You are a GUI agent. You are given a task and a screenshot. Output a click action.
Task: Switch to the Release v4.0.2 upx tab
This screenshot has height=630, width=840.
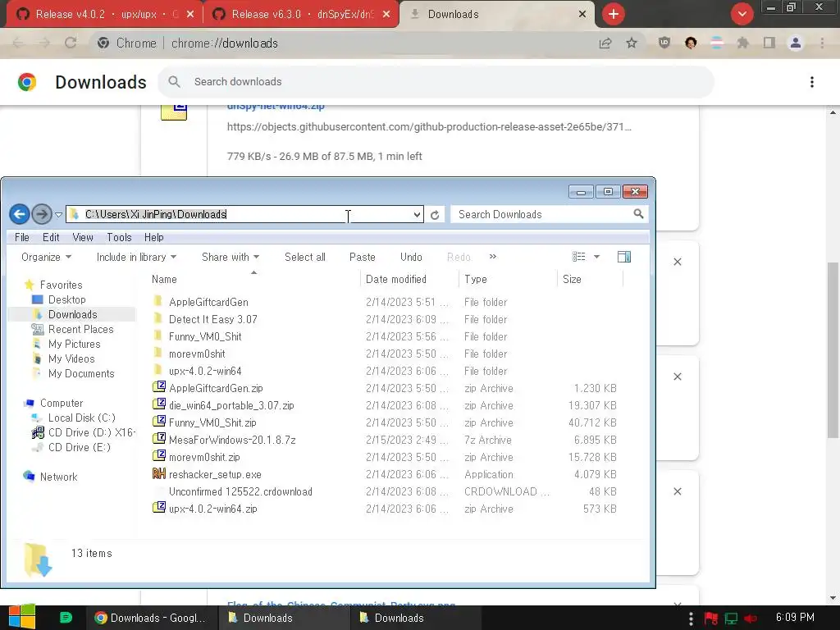click(x=104, y=15)
